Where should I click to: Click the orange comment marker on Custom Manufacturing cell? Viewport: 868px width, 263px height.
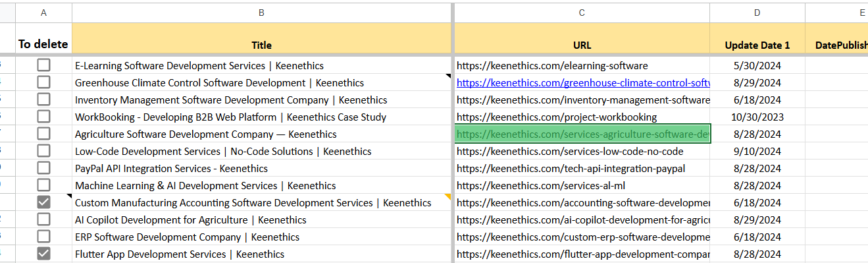point(448,196)
